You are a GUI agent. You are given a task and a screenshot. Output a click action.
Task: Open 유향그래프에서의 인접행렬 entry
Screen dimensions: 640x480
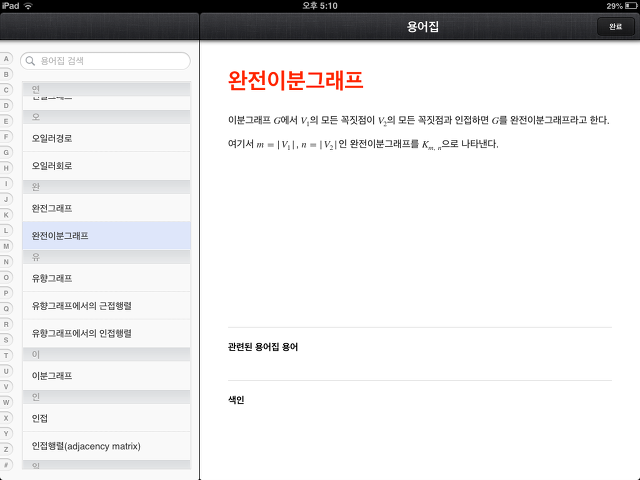click(x=107, y=333)
